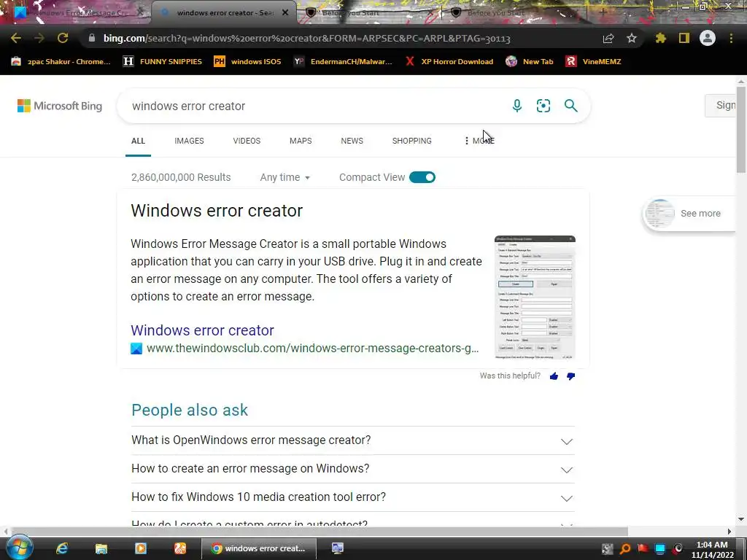Click the Microsoft Bing logo
The width and height of the screenshot is (747, 560).
tap(60, 106)
